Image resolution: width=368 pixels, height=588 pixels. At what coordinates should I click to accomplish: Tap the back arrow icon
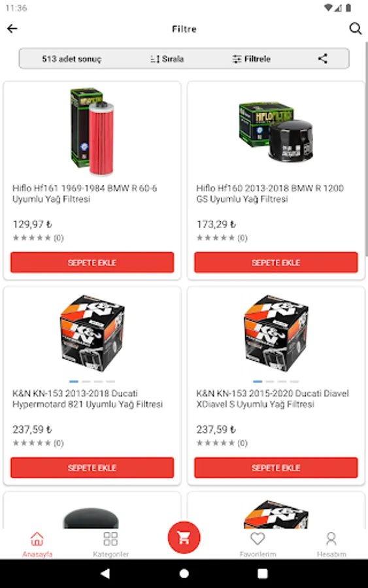click(12, 29)
